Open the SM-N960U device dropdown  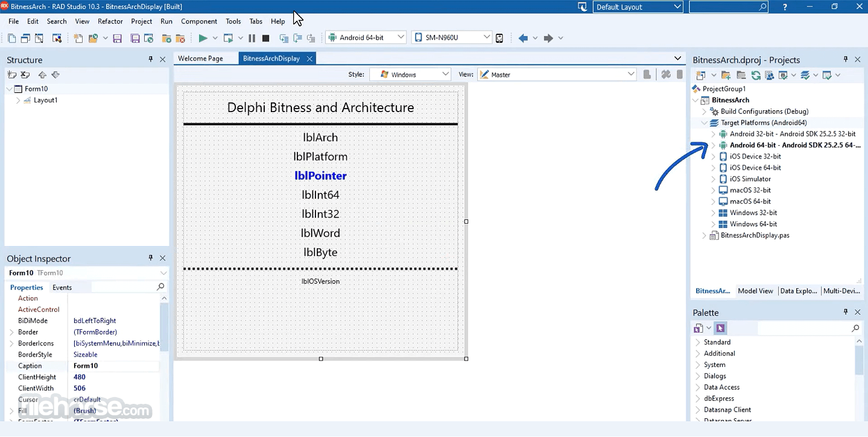487,37
